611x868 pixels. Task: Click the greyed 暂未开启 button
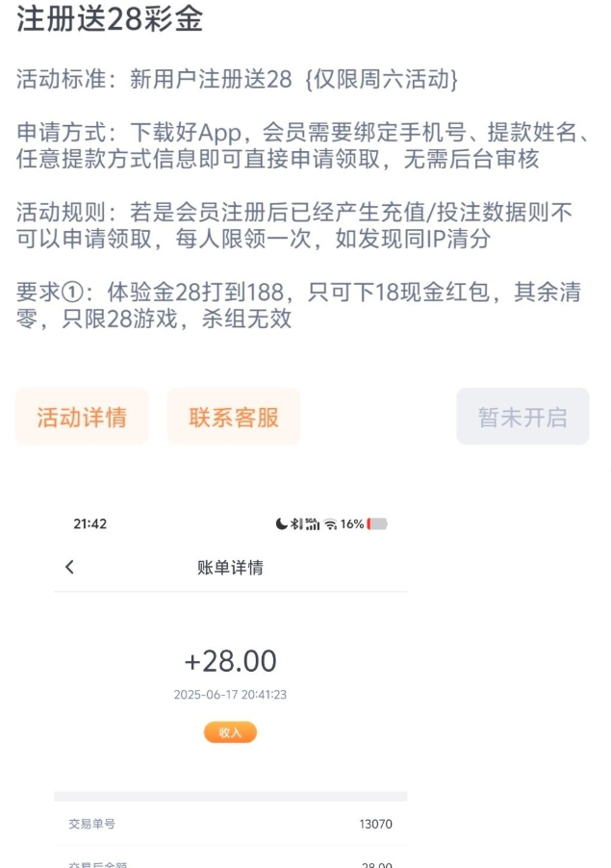point(522,417)
